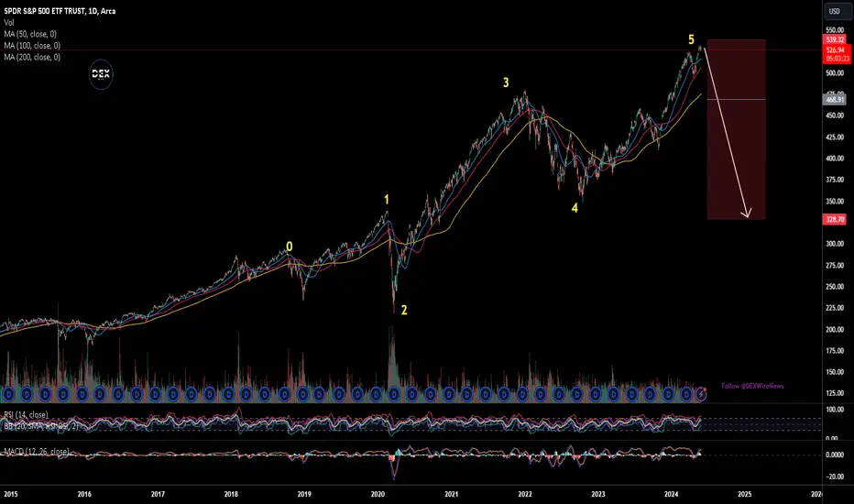Click the 2024 label on time axis
Viewport: 854px width, 504px height.
tap(672, 494)
